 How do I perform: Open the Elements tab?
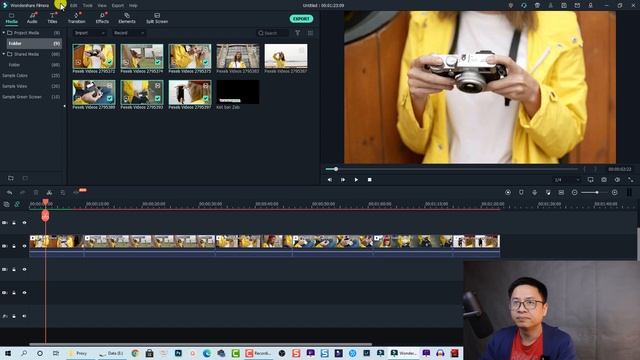[127, 18]
